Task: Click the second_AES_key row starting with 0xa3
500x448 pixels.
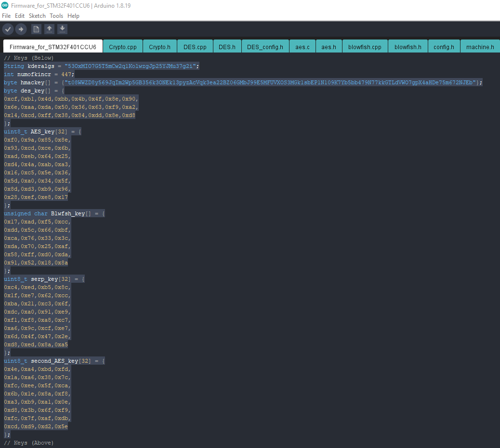Action: tap(37, 402)
